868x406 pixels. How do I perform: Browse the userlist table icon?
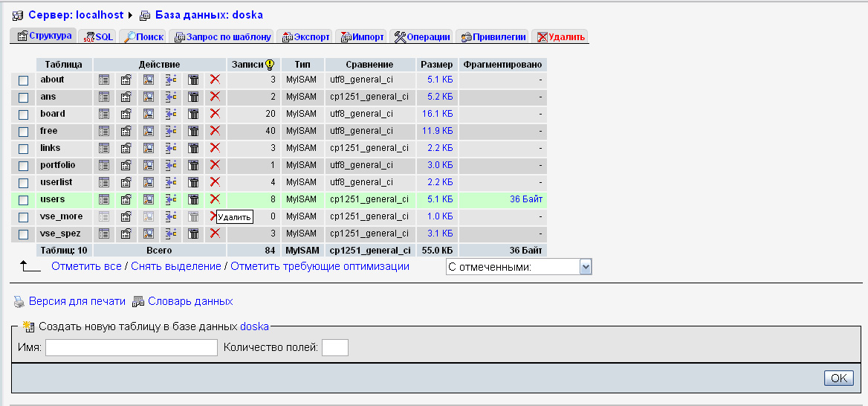104,182
